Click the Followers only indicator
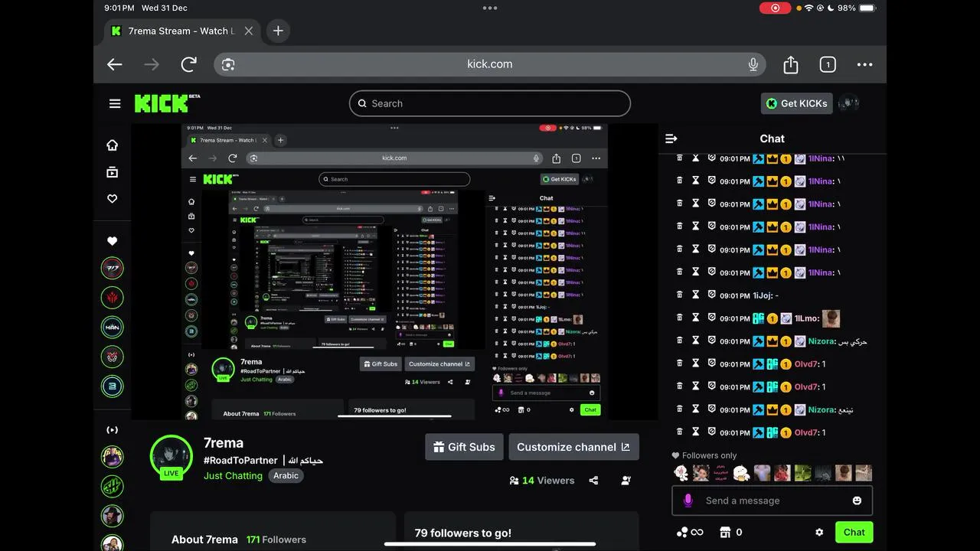 pyautogui.click(x=704, y=455)
